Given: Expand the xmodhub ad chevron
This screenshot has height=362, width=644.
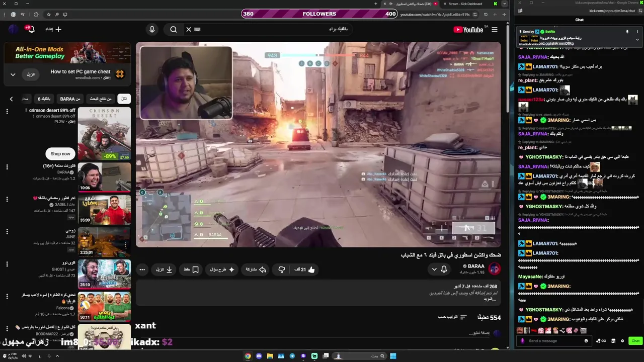Looking at the screenshot, I should (13, 74).
